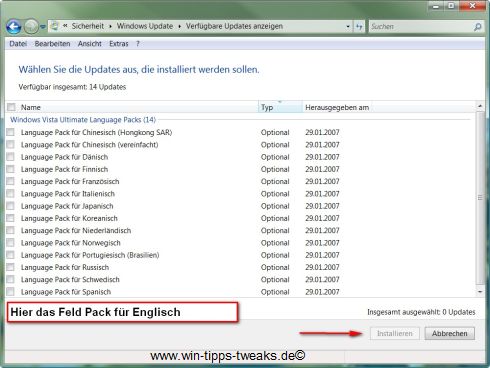The width and height of the screenshot is (490, 368).
Task: Open the ? help menu
Action: (138, 44)
